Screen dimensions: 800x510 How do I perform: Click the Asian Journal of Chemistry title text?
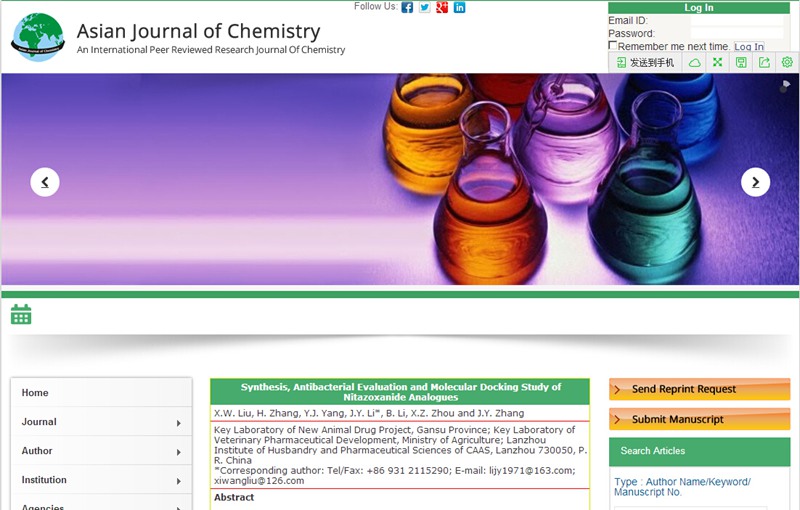[198, 31]
